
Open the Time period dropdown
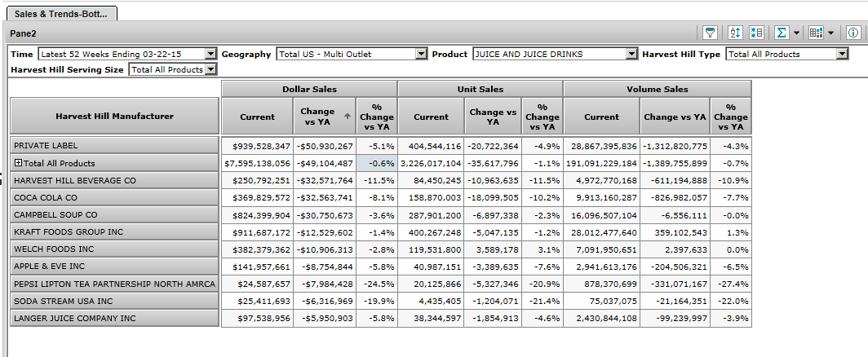(210, 54)
